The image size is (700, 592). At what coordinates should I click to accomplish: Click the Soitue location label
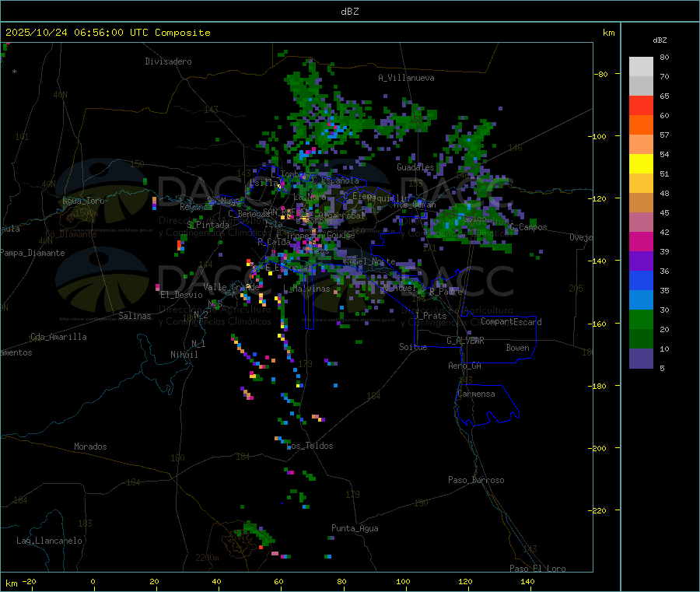tap(413, 347)
